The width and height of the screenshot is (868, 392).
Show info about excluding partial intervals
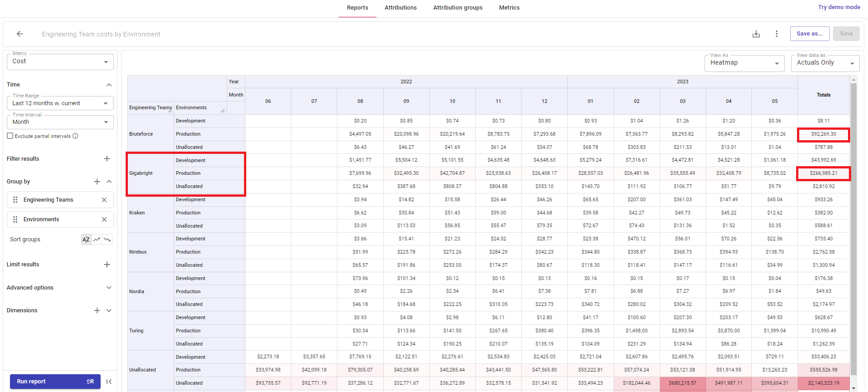click(x=76, y=136)
